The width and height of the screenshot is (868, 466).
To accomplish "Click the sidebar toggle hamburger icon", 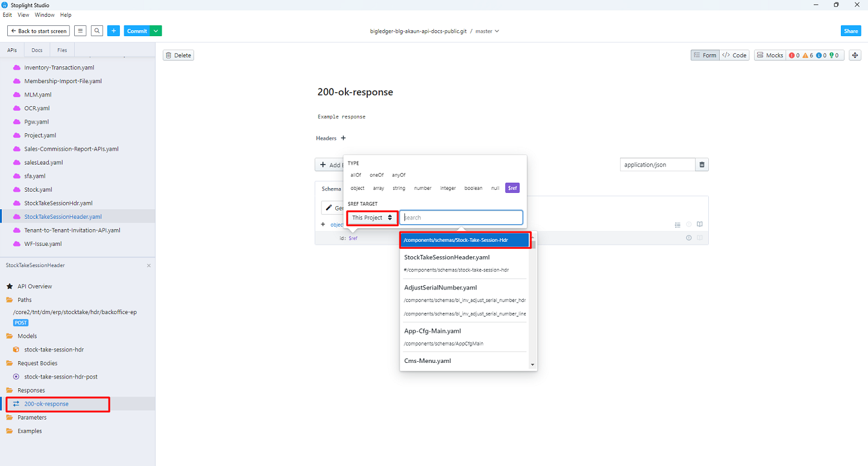I will click(x=81, y=31).
